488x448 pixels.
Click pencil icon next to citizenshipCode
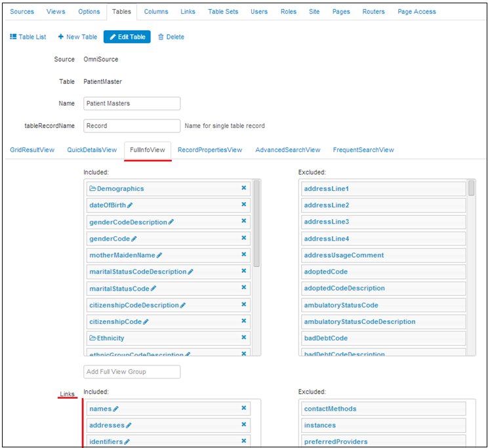point(146,322)
